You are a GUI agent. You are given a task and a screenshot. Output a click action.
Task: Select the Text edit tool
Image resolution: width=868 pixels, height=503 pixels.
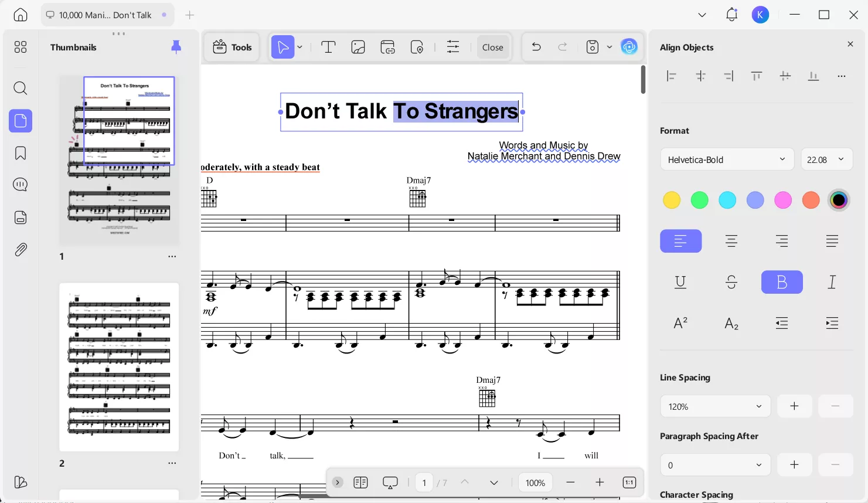pyautogui.click(x=328, y=47)
